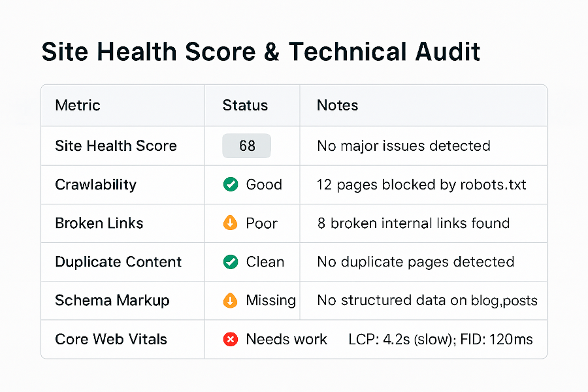Click the Schema Markup row label
588x392 pixels.
click(x=112, y=301)
